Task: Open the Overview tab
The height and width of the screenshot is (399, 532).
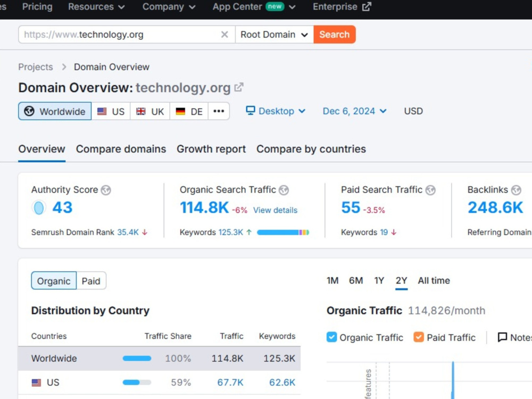Action: 41,149
